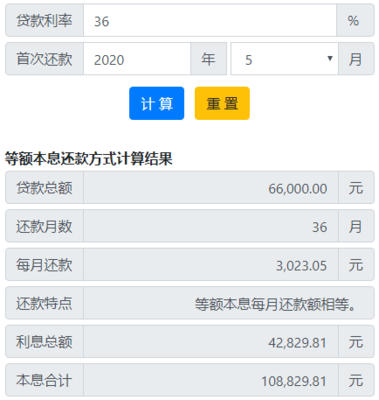
Task: Focus the 贷款利率 input field showing 36
Action: tap(210, 21)
